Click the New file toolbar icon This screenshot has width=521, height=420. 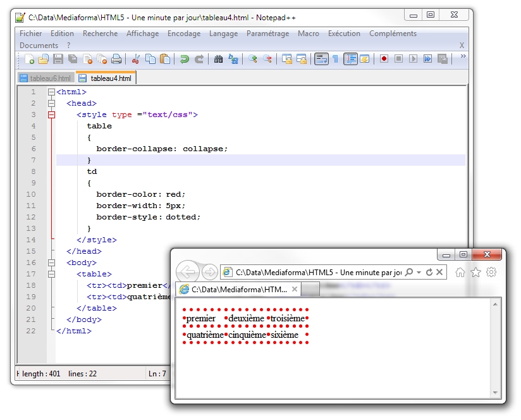[29, 59]
